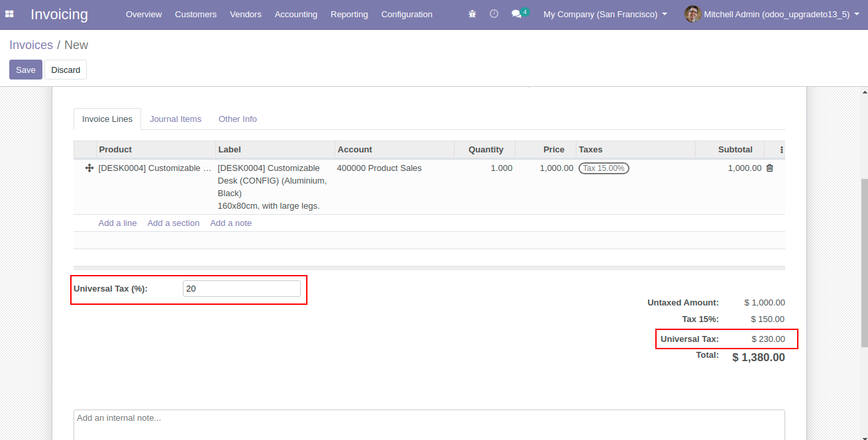868x440 pixels.
Task: Click the Discard button
Action: [x=66, y=70]
